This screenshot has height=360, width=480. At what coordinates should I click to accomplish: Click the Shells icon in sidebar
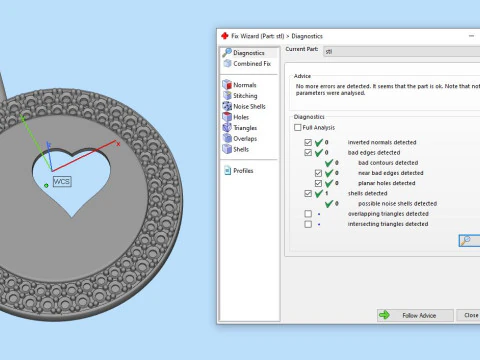(x=227, y=149)
